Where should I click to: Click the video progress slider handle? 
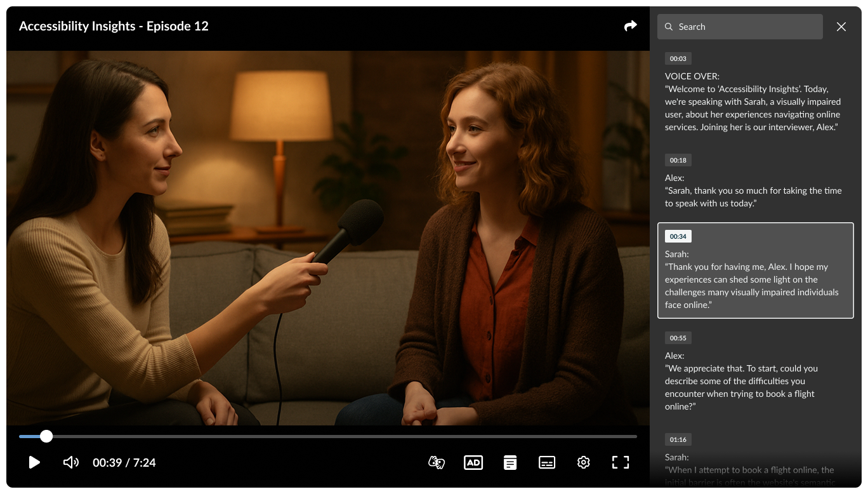coord(46,436)
